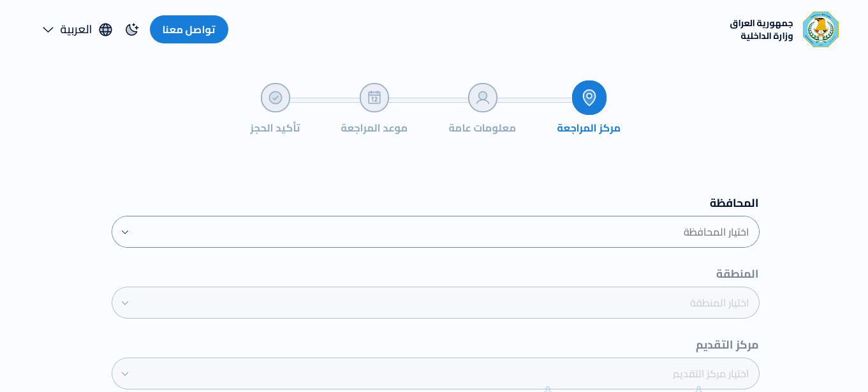Select the location pin step icon
868x392 pixels.
tap(589, 98)
